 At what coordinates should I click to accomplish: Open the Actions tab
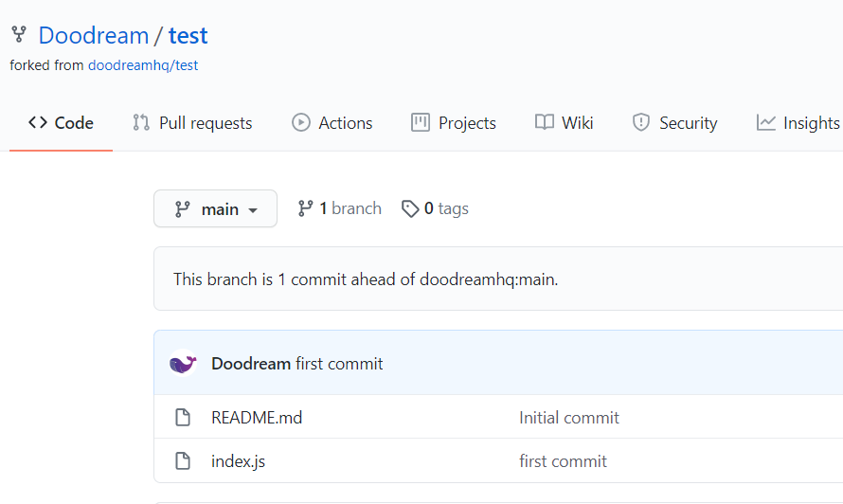(332, 123)
